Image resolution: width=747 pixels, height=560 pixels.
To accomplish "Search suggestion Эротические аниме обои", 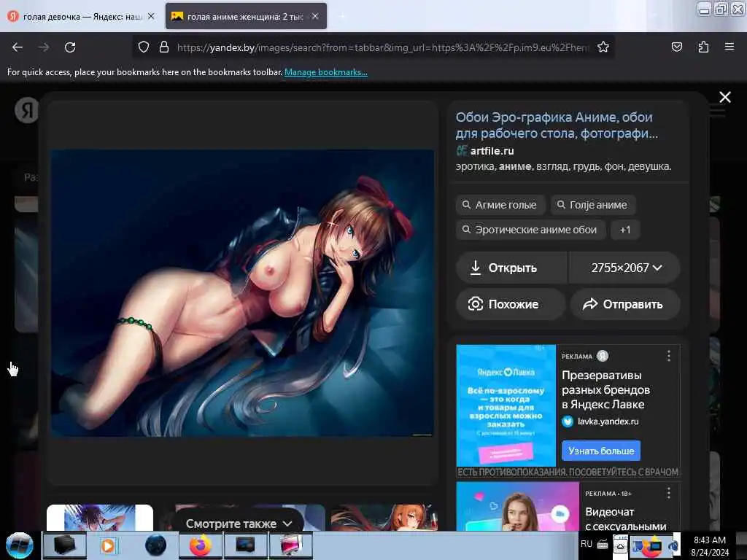I will point(530,230).
